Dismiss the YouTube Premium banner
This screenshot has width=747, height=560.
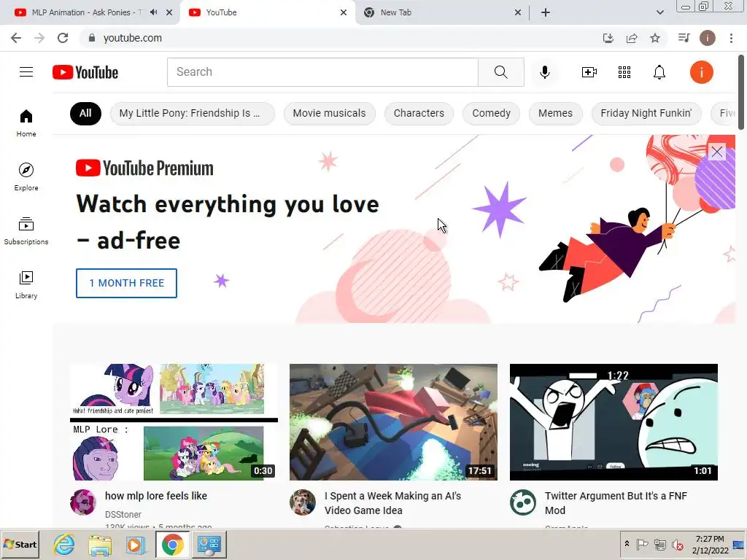click(717, 152)
